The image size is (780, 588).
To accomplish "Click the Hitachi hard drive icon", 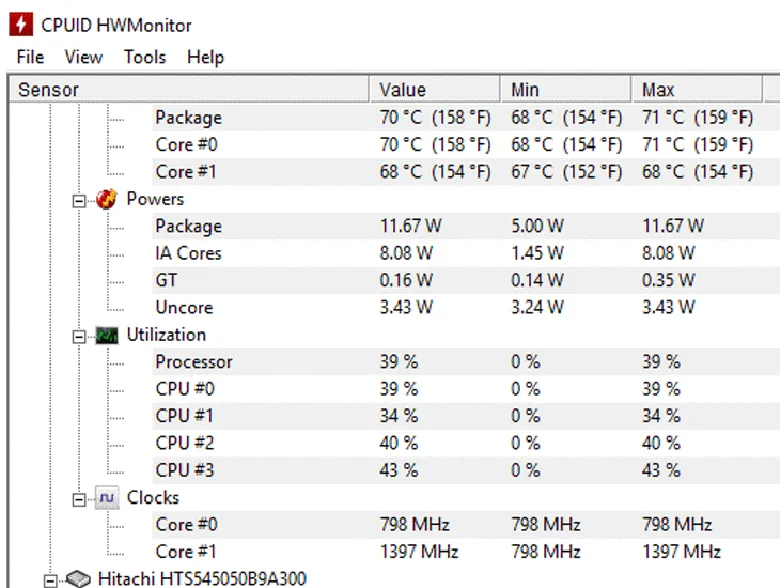I will pyautogui.click(x=78, y=579).
